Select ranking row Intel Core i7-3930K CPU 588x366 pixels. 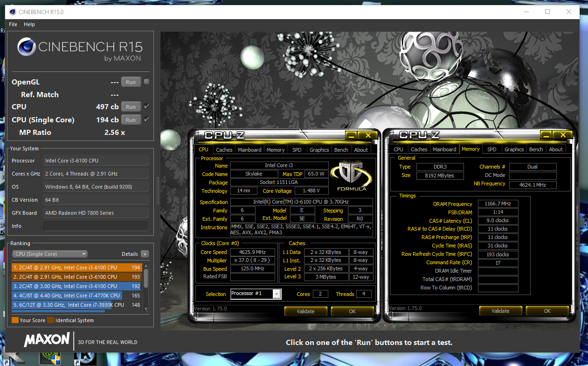pyautogui.click(x=77, y=305)
